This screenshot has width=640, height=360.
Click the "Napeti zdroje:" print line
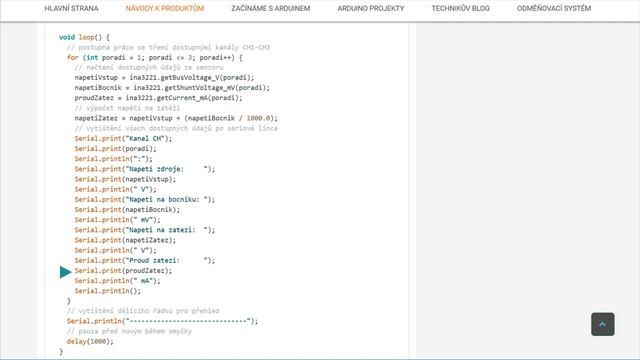point(144,169)
